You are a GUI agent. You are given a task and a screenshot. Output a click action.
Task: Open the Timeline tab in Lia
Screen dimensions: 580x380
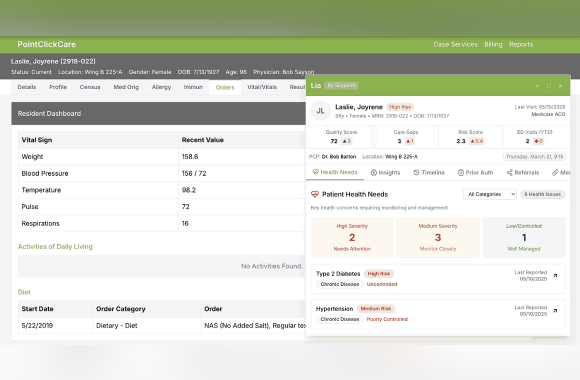pyautogui.click(x=429, y=172)
